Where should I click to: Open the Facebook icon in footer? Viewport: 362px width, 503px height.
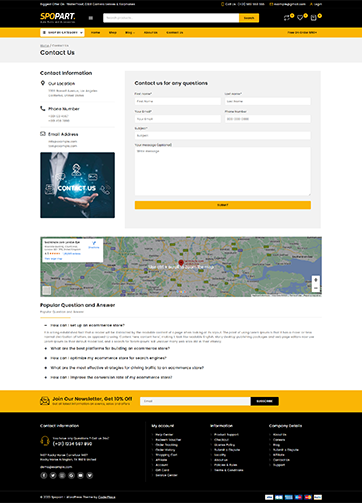click(x=44, y=475)
